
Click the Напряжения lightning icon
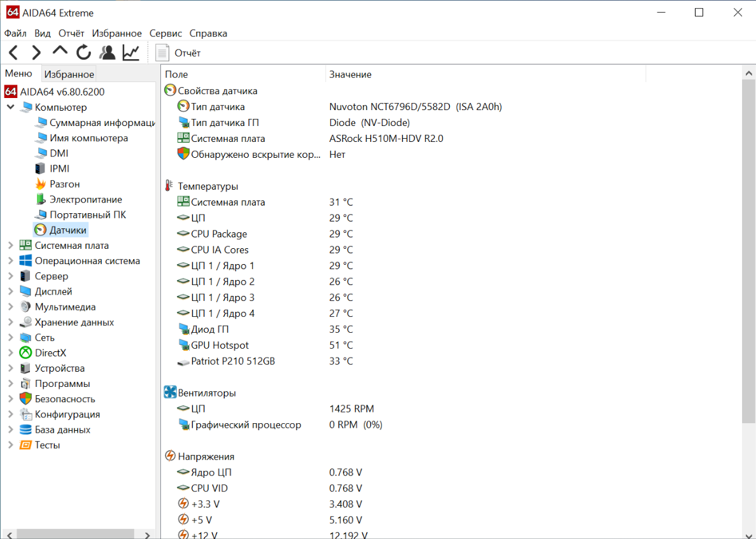click(x=170, y=456)
